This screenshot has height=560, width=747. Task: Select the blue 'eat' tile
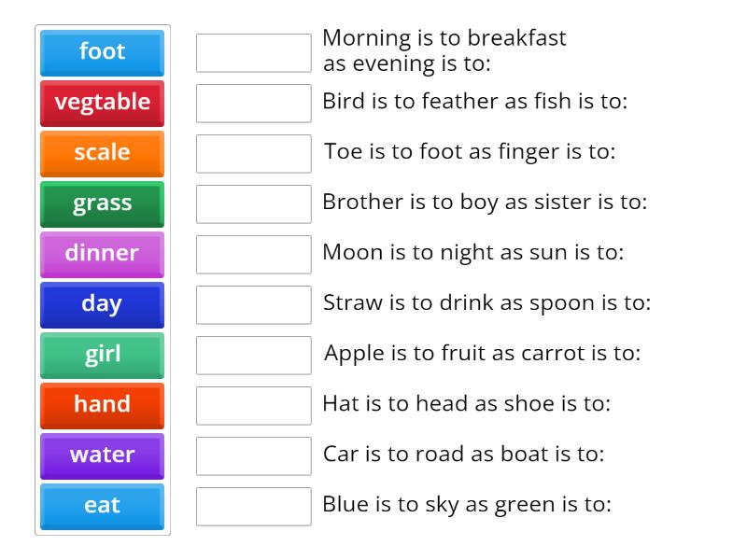(x=102, y=506)
